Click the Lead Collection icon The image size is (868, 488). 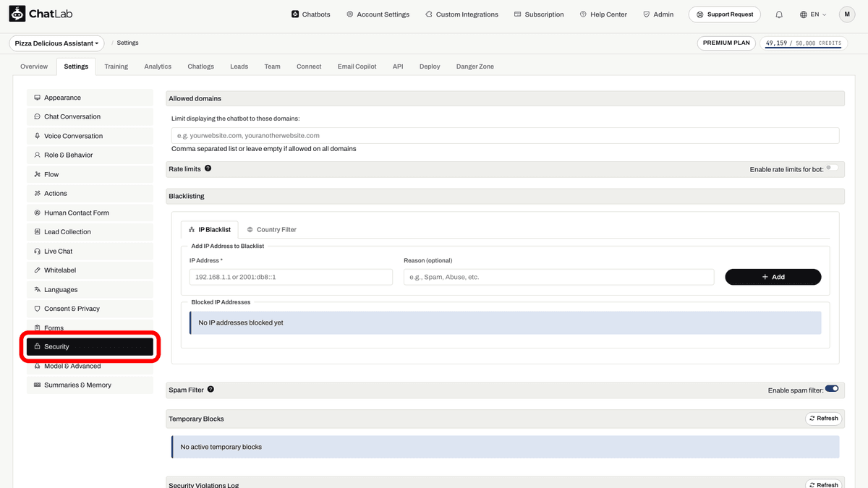[37, 232]
